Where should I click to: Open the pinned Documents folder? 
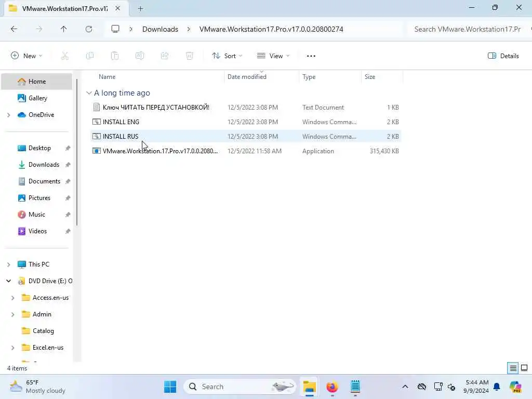tap(44, 181)
